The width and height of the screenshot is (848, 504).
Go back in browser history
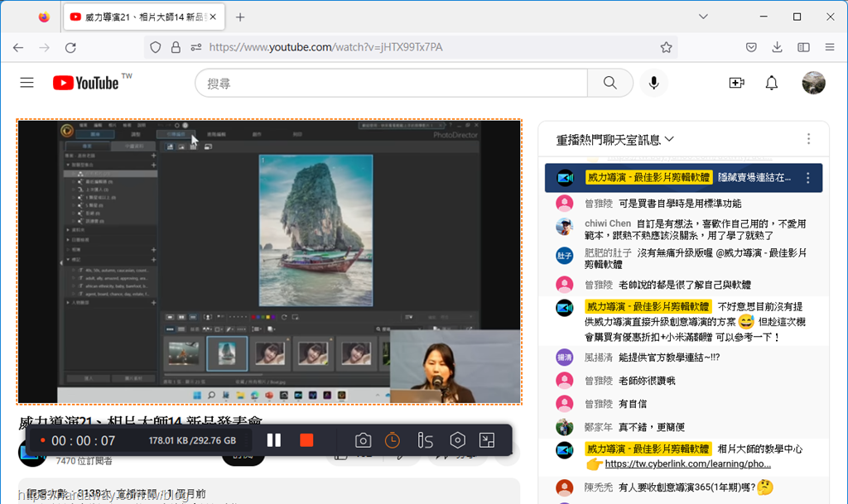tap(18, 47)
